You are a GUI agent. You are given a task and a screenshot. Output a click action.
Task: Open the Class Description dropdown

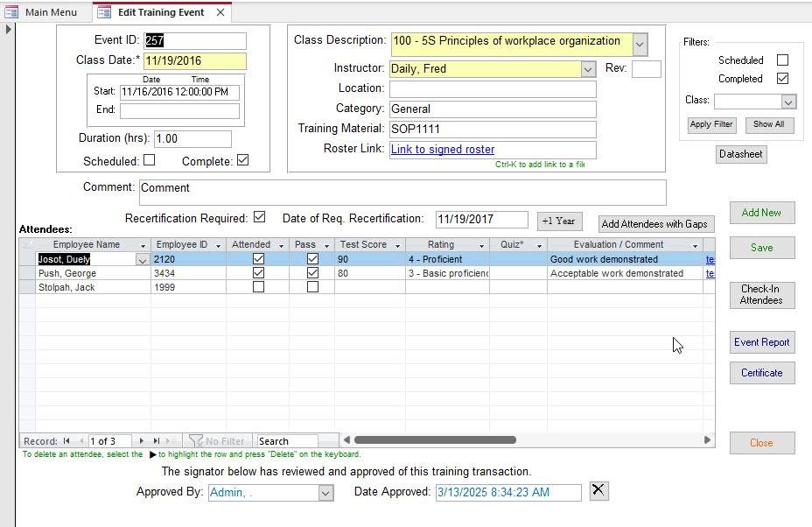(x=640, y=43)
